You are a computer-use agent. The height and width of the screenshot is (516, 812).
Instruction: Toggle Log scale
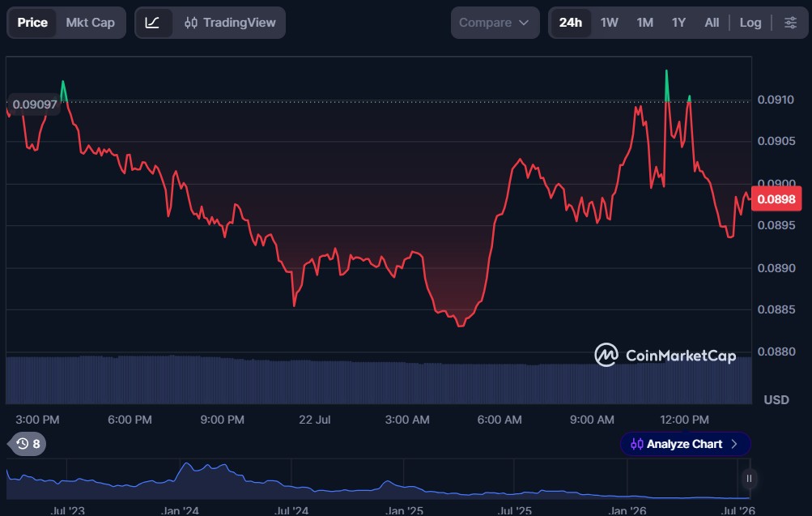(750, 23)
